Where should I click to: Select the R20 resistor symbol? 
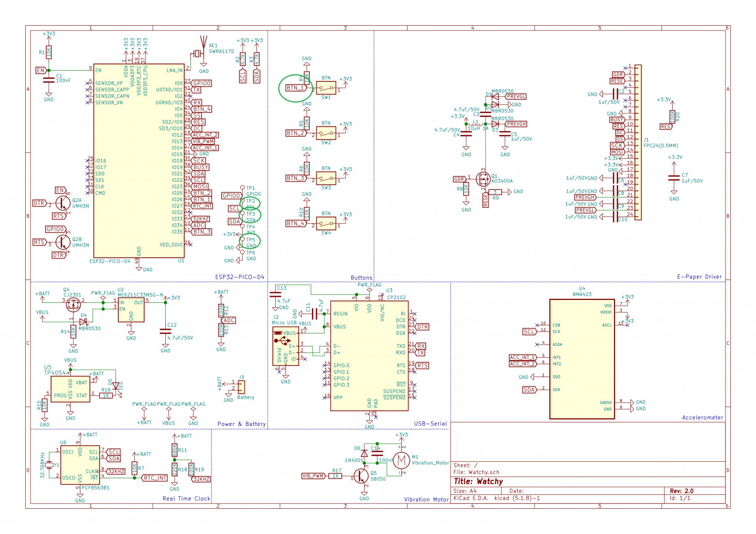pos(672,117)
